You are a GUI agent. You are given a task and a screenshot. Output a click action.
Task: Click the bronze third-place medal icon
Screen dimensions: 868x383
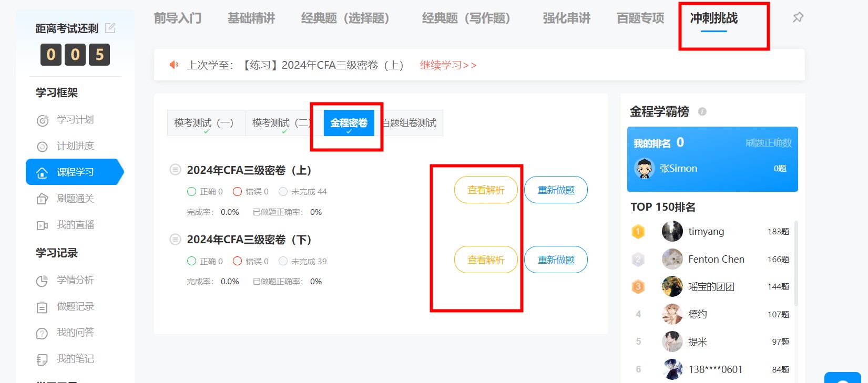(638, 286)
